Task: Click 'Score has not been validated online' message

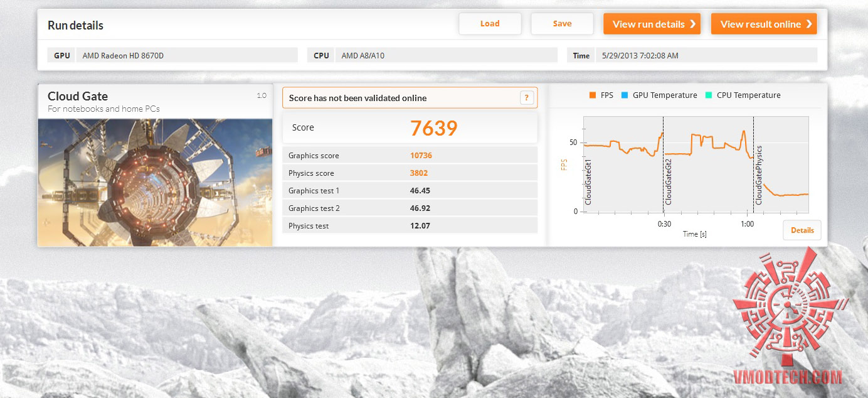Action: (x=357, y=98)
